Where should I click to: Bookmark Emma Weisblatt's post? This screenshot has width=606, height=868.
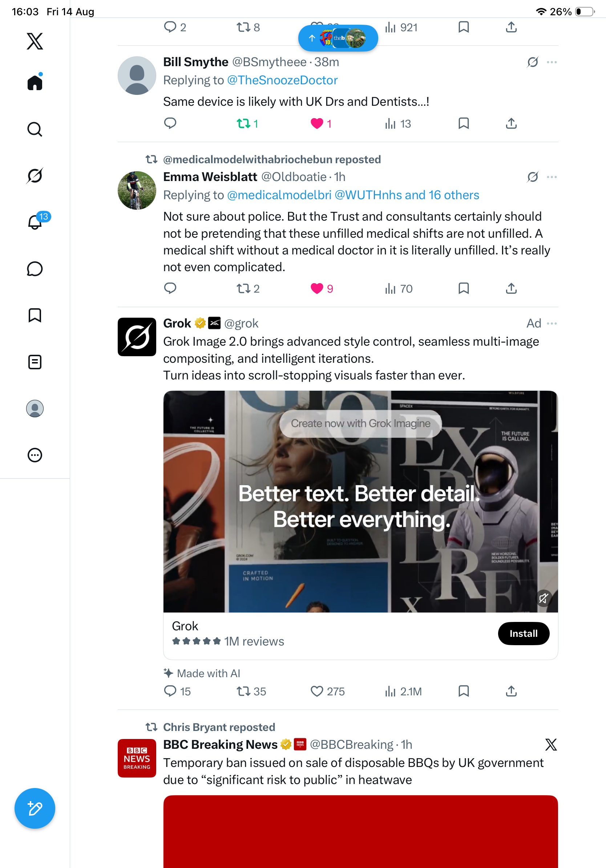[x=464, y=289]
